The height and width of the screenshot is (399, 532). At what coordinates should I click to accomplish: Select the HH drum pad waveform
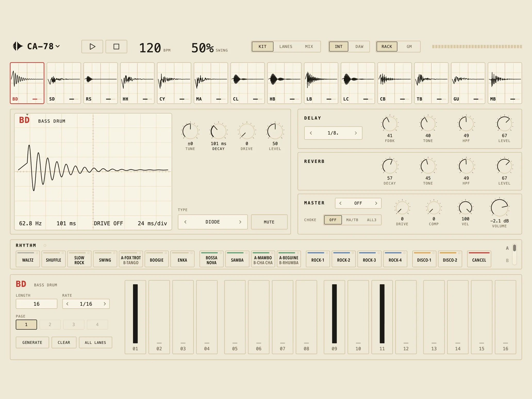point(137,83)
